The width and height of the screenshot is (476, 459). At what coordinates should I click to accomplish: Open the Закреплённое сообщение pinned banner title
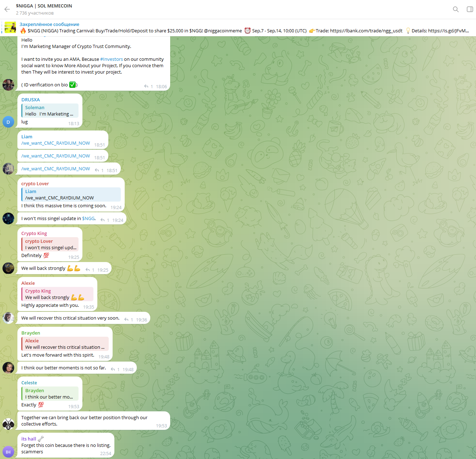tap(49, 24)
